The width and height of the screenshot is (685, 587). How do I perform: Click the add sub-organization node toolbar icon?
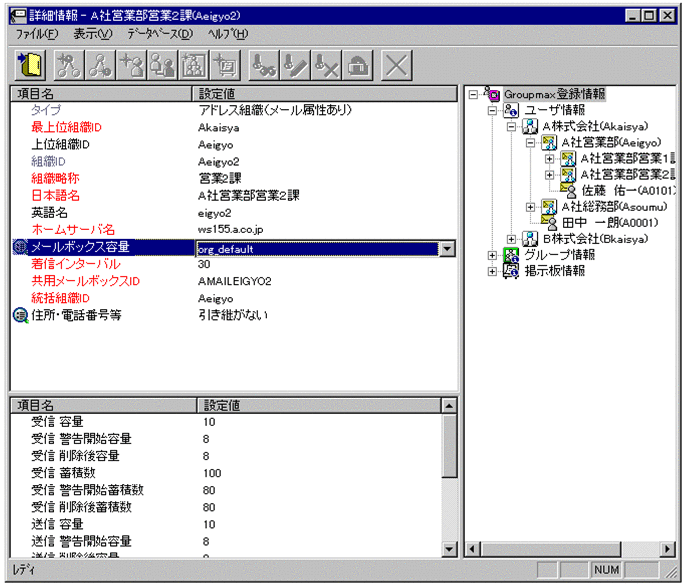pos(100,66)
